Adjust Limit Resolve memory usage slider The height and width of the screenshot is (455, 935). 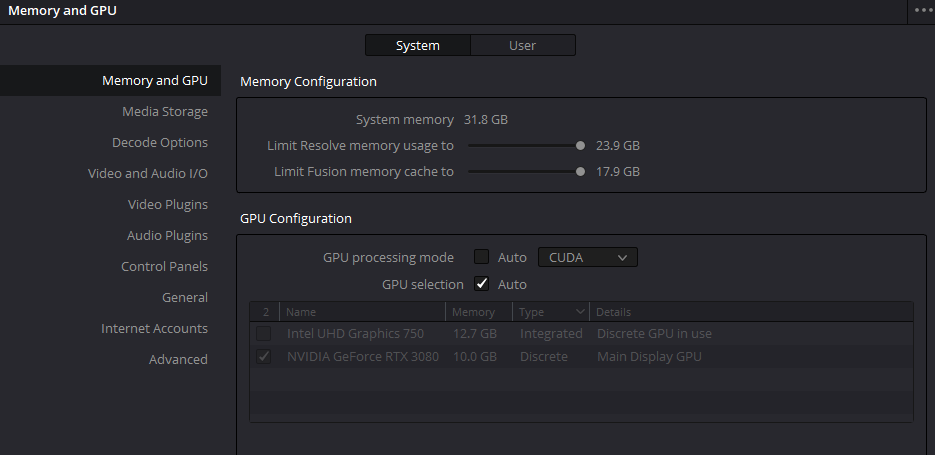click(580, 145)
